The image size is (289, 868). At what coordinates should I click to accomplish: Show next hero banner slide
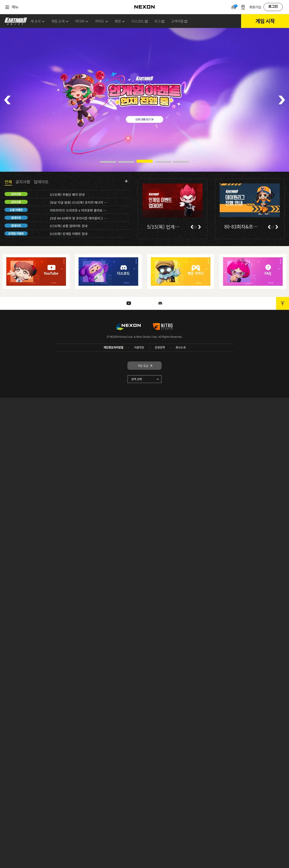click(x=282, y=100)
